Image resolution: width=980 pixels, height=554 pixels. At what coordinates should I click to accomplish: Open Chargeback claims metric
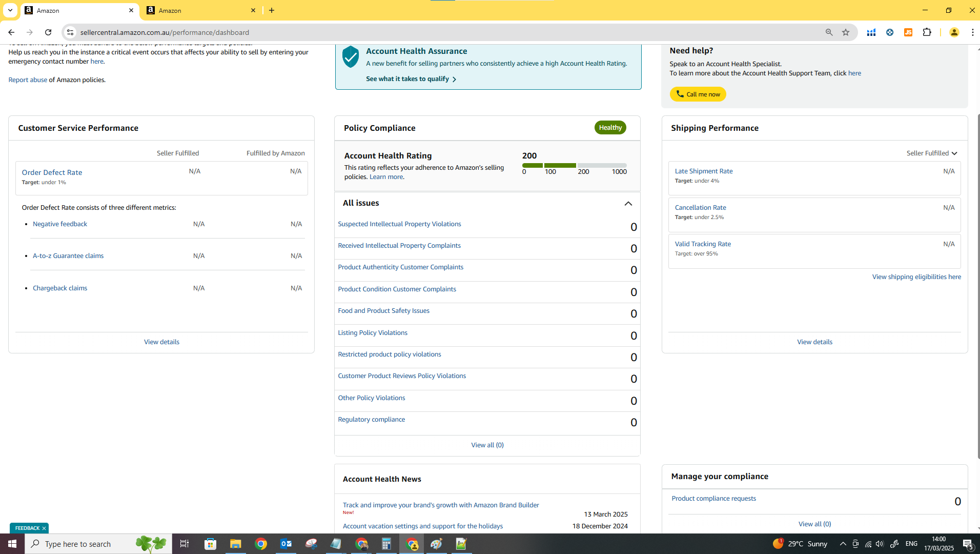coord(60,288)
